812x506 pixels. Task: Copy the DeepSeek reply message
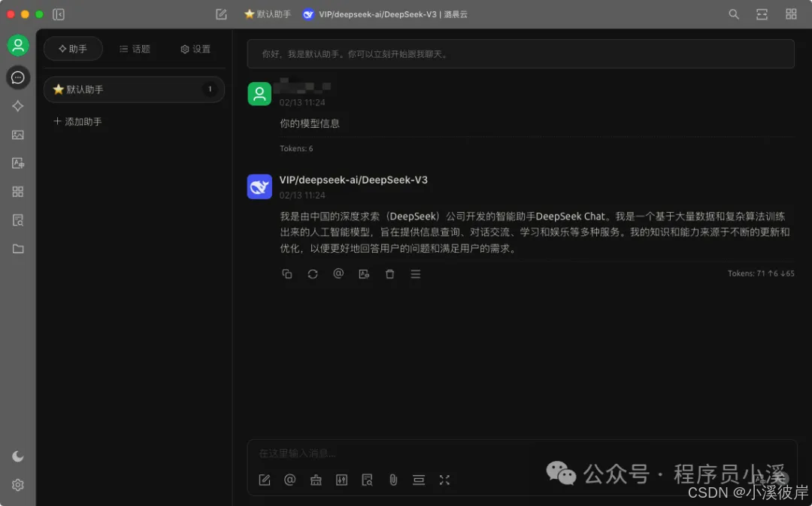(287, 274)
